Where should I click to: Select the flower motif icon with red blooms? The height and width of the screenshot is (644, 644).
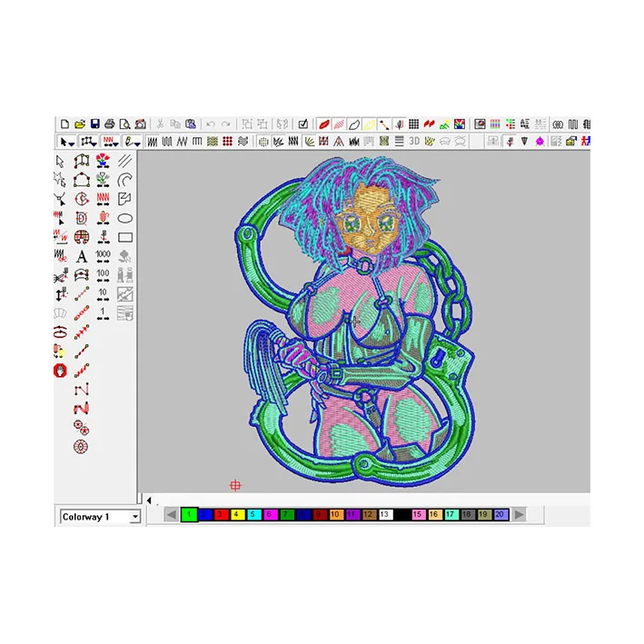[103, 161]
